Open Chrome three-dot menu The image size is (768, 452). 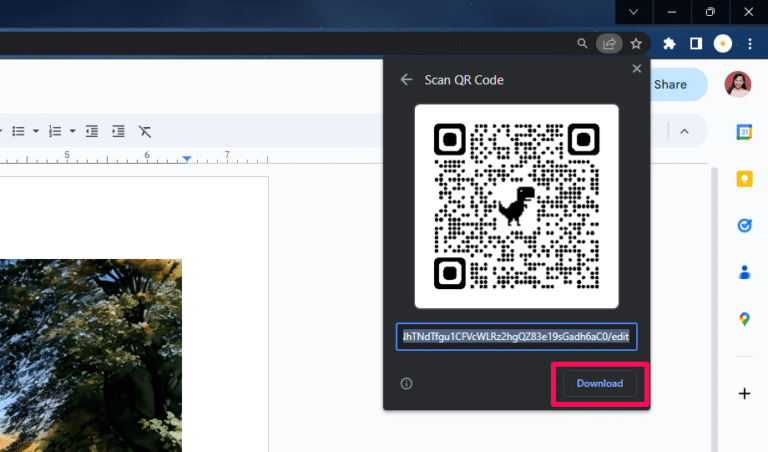pos(749,44)
